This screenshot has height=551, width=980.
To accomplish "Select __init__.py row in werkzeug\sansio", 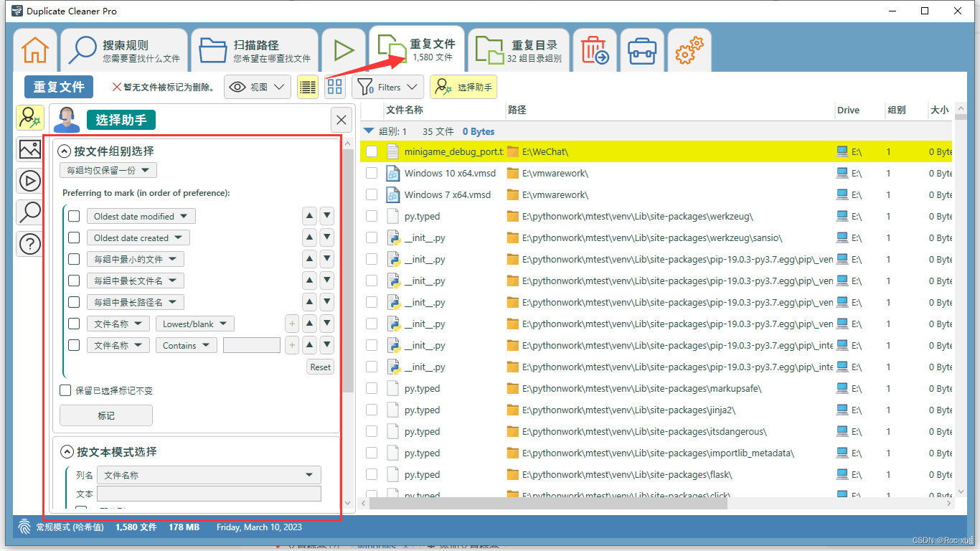I will pos(656,237).
